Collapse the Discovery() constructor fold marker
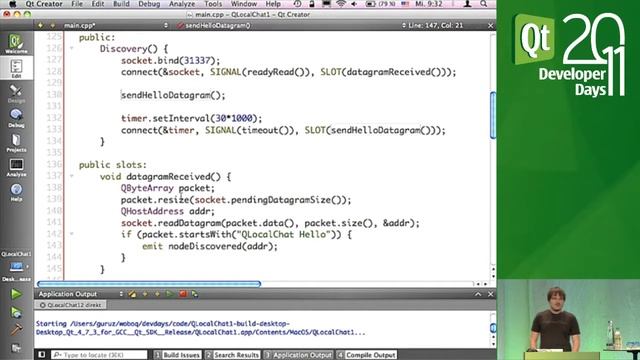Image resolution: width=640 pixels, height=360 pixels. tap(71, 49)
